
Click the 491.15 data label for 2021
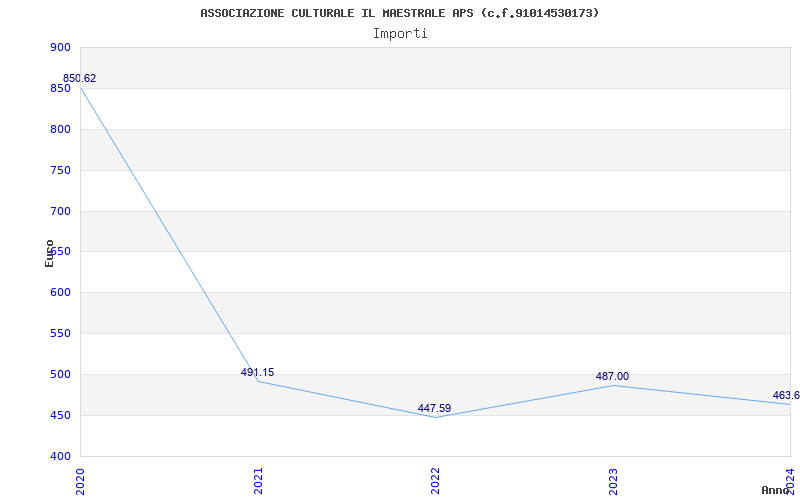click(x=257, y=372)
